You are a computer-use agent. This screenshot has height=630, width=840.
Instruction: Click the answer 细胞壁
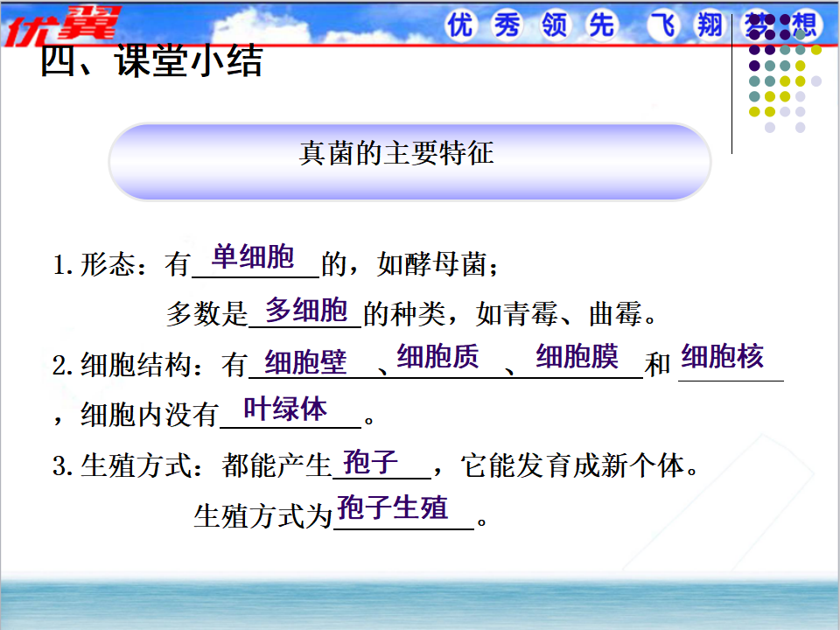coord(305,362)
